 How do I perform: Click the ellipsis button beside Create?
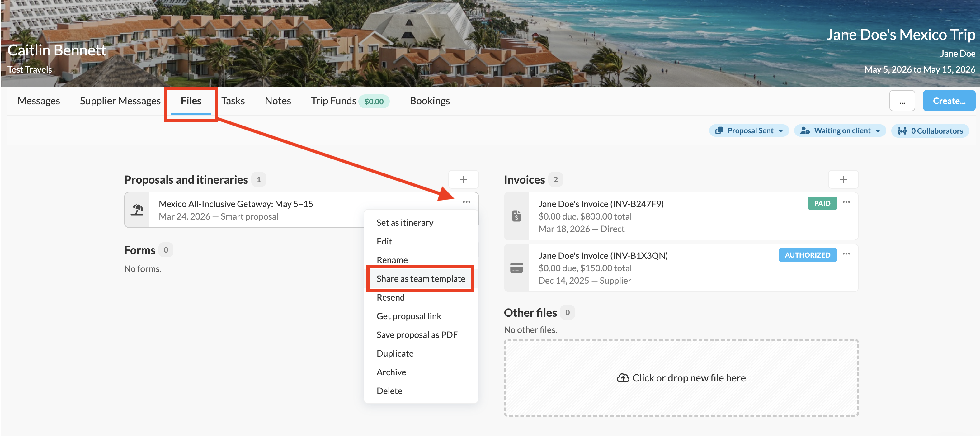pos(902,101)
